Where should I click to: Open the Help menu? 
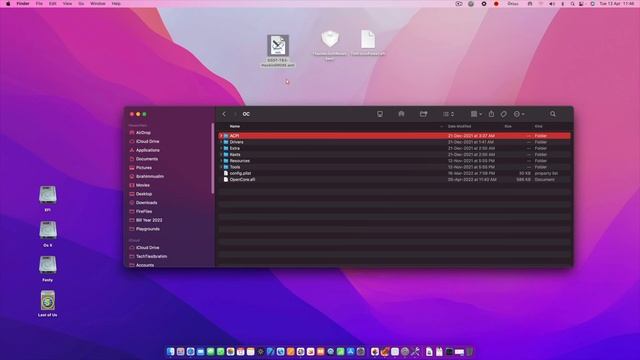tap(116, 4)
